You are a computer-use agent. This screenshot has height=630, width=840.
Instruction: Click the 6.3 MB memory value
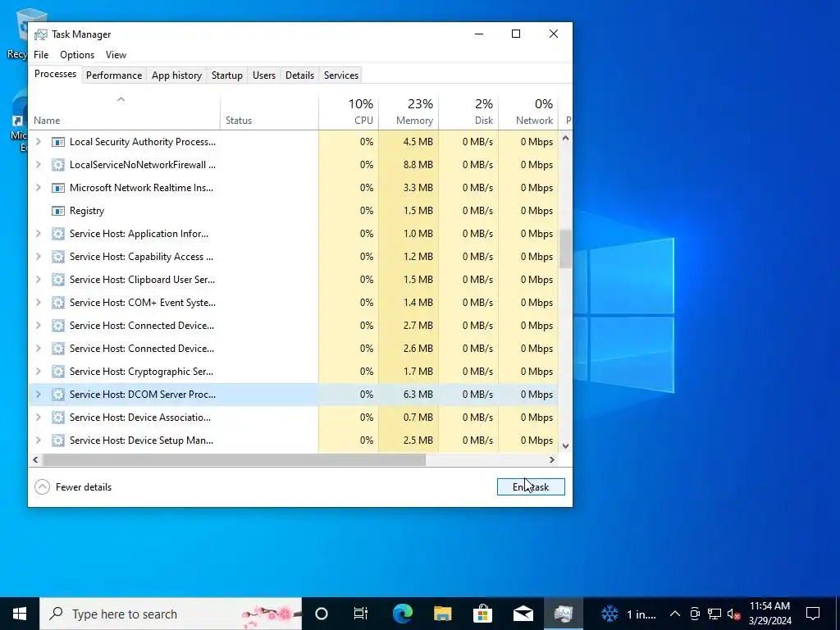click(x=418, y=395)
